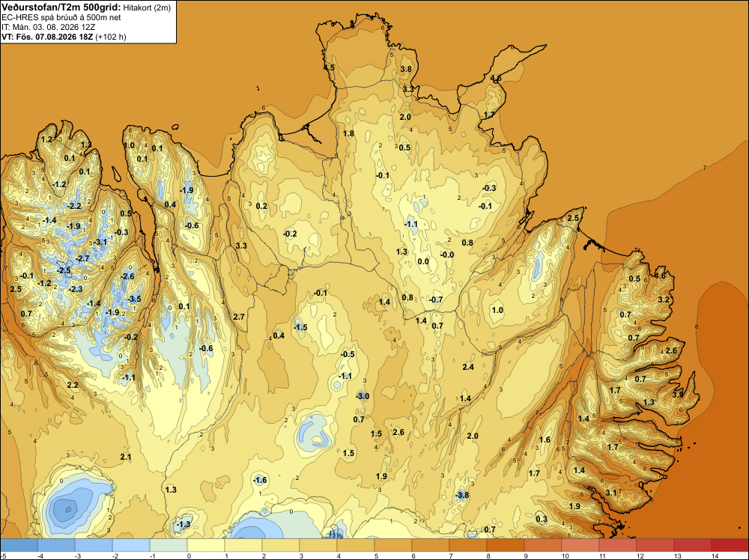Image resolution: width=749 pixels, height=560 pixels.
Task: Click the -3.8 temperature label on the map
Action: click(462, 495)
